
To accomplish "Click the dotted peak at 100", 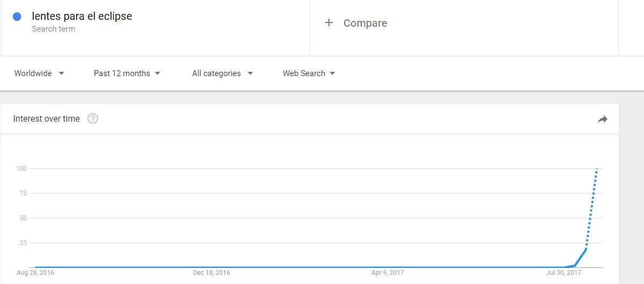I will click(x=597, y=170).
